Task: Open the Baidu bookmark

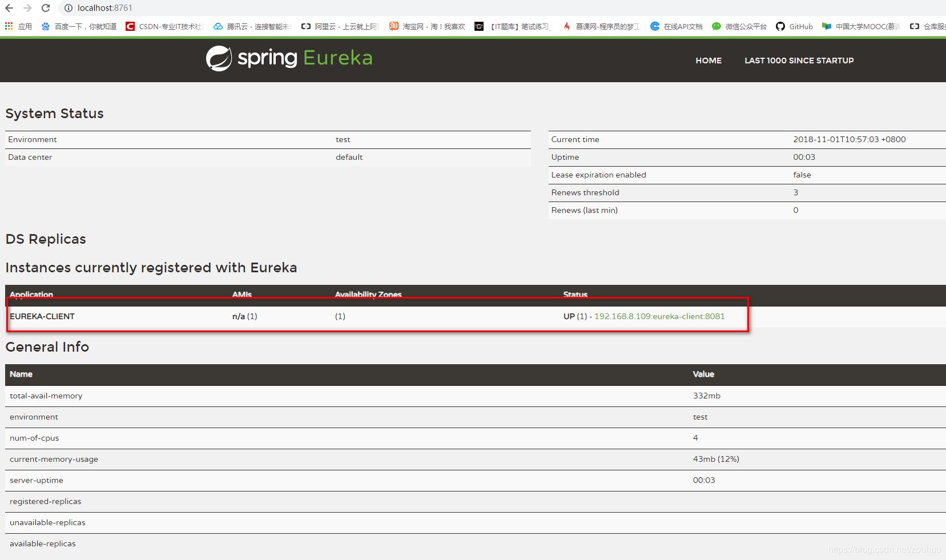Action: (x=79, y=26)
